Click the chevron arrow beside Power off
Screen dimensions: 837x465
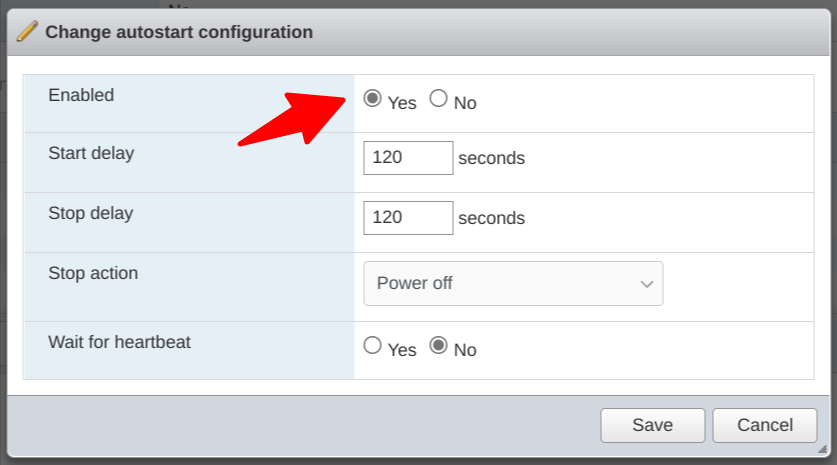(645, 284)
